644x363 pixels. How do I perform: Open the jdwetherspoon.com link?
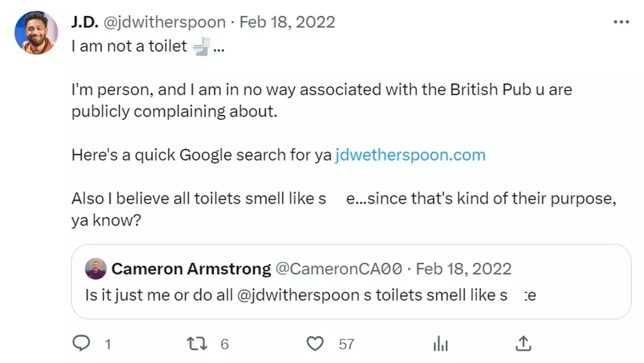[410, 155]
